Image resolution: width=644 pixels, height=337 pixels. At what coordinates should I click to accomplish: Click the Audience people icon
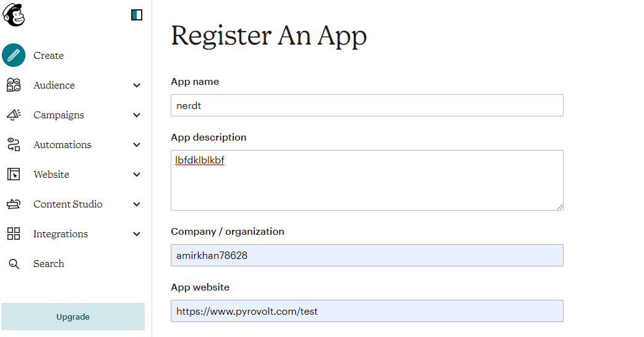tap(14, 85)
